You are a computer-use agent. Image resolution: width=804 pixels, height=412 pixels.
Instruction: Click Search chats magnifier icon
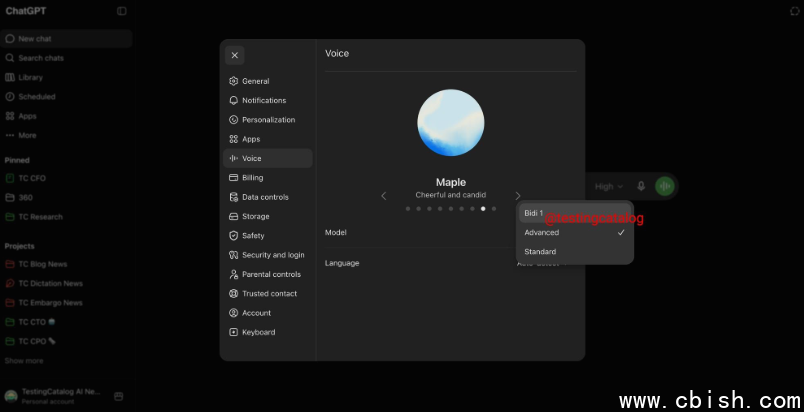click(10, 58)
